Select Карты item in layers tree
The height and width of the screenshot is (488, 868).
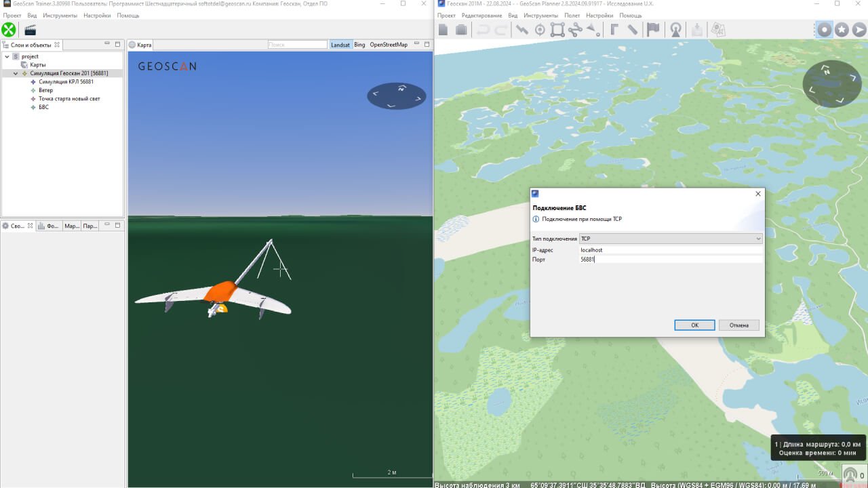(38, 64)
